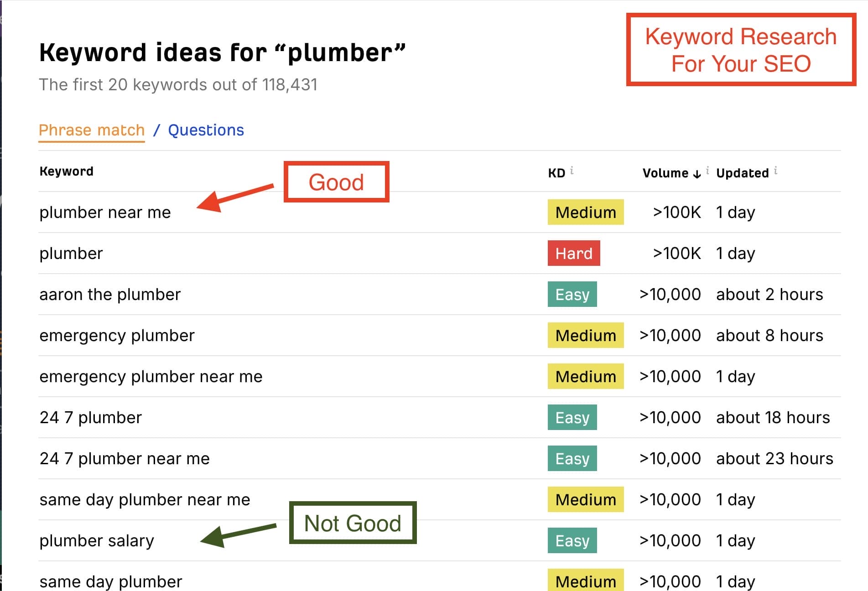Viewport: 868px width, 591px height.
Task: Click the KD column header
Action: tap(556, 173)
